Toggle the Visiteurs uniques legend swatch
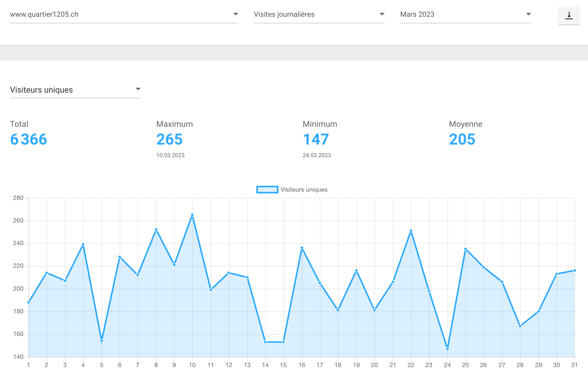Image resolution: width=588 pixels, height=382 pixels. point(267,190)
